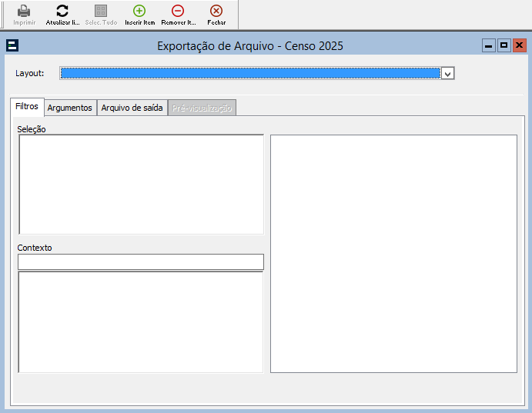The height and width of the screenshot is (413, 532).
Task: Expand the Layout dropdown arrow
Action: click(447, 73)
